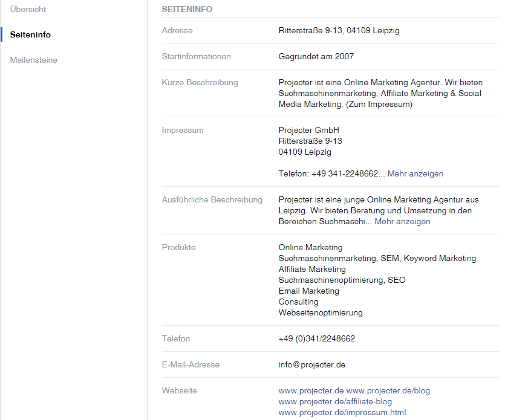The image size is (505, 420).
Task: Open the www.projecter.de/affiliate-blog link
Action: 335,402
